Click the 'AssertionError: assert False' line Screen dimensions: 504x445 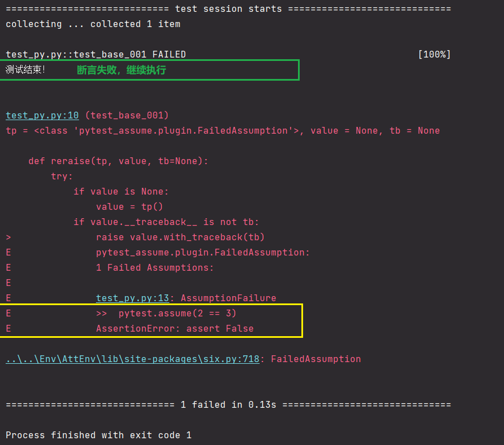pos(174,328)
